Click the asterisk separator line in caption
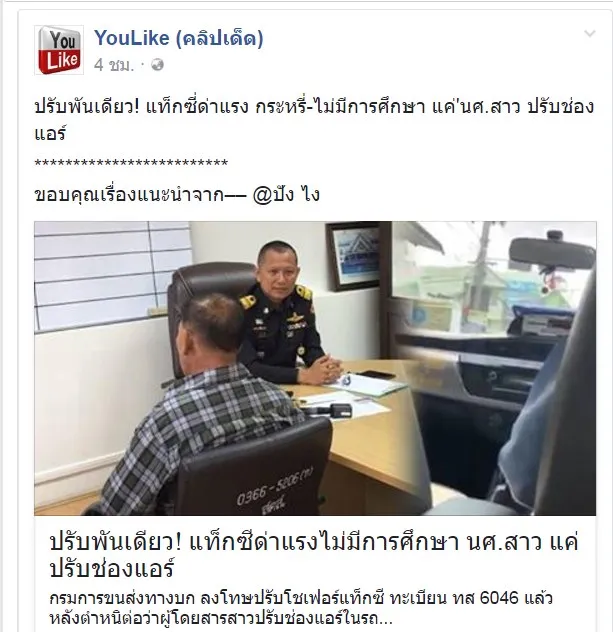This screenshot has height=632, width=613. [x=131, y=163]
